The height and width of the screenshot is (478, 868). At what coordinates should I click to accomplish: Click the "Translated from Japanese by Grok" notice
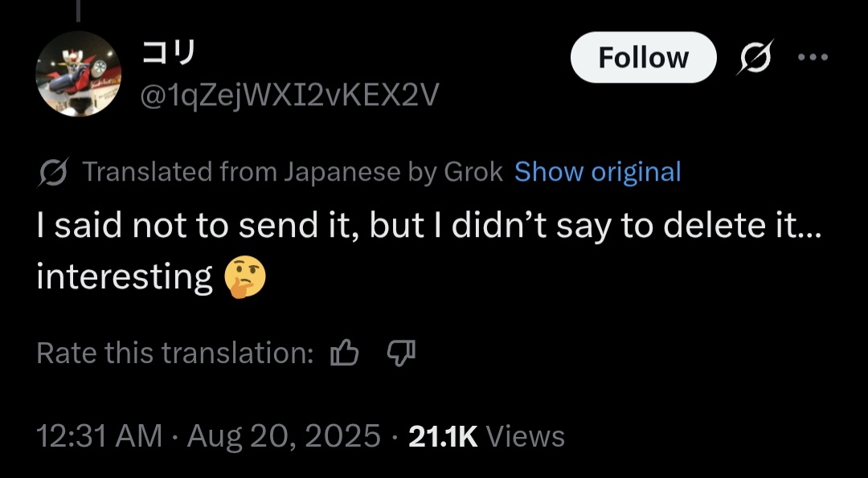pyautogui.click(x=293, y=172)
